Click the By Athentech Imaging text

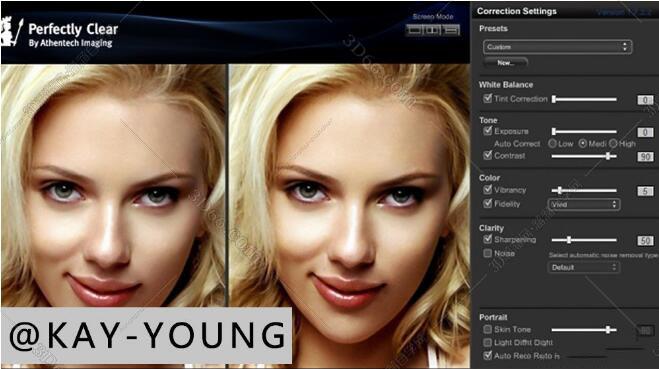(x=70, y=43)
